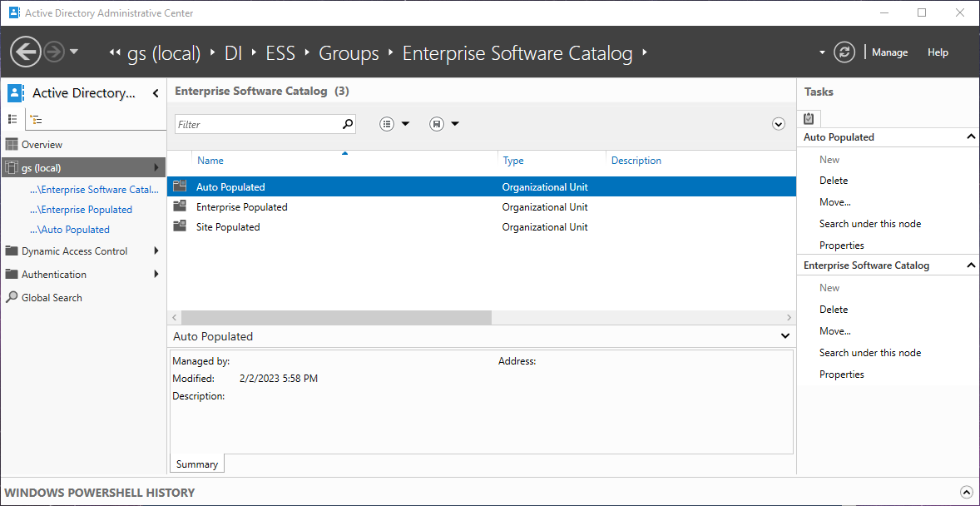
Task: Click Enterprise Software Catalog breadcrumb
Action: click(x=517, y=53)
